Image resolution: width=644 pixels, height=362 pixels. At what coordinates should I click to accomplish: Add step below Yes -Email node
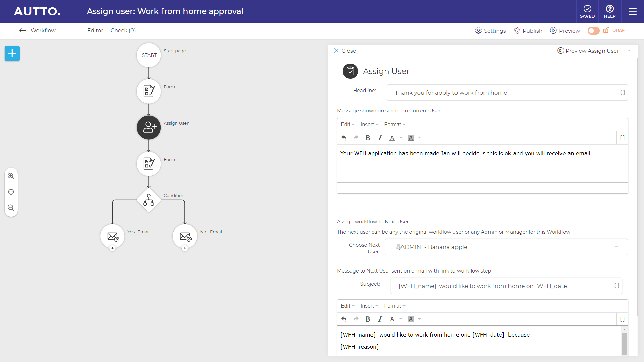[x=113, y=248]
